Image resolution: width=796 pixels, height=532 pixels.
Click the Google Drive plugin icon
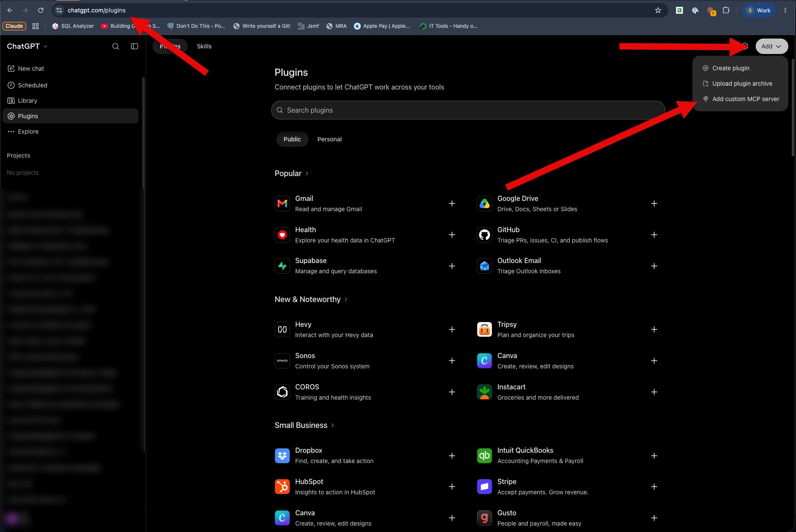click(x=485, y=203)
